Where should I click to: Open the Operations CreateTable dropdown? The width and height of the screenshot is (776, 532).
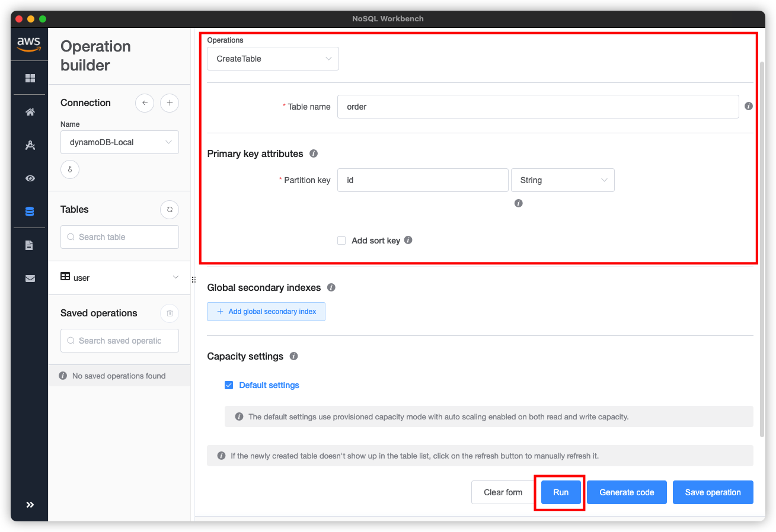click(273, 59)
